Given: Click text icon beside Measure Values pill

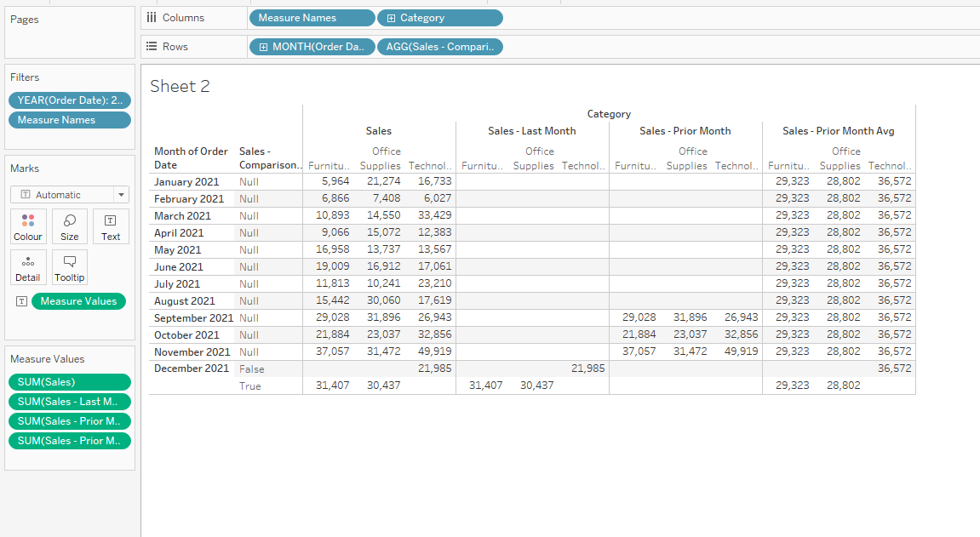Looking at the screenshot, I should pos(22,301).
